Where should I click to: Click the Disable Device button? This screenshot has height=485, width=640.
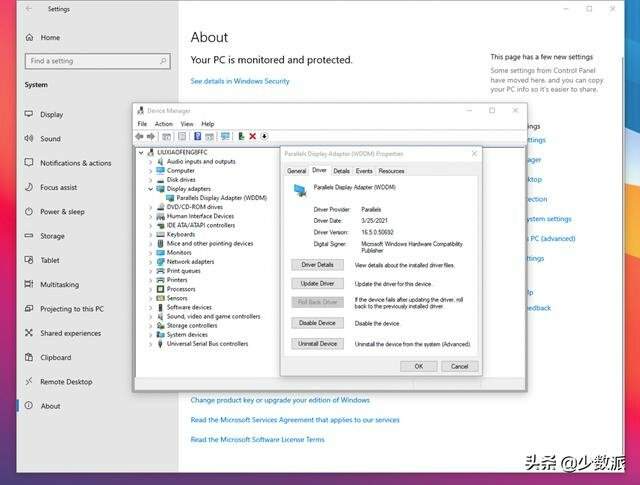coord(318,323)
